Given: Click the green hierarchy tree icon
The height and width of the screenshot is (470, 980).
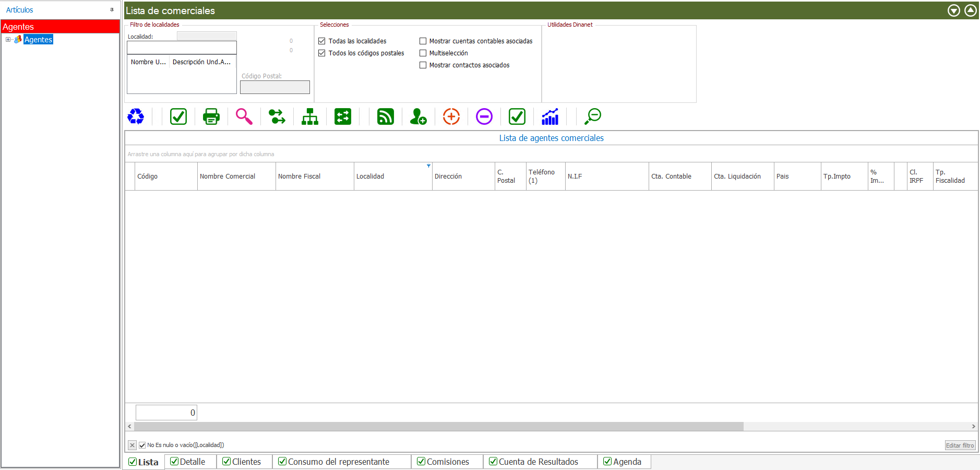Looking at the screenshot, I should point(310,116).
